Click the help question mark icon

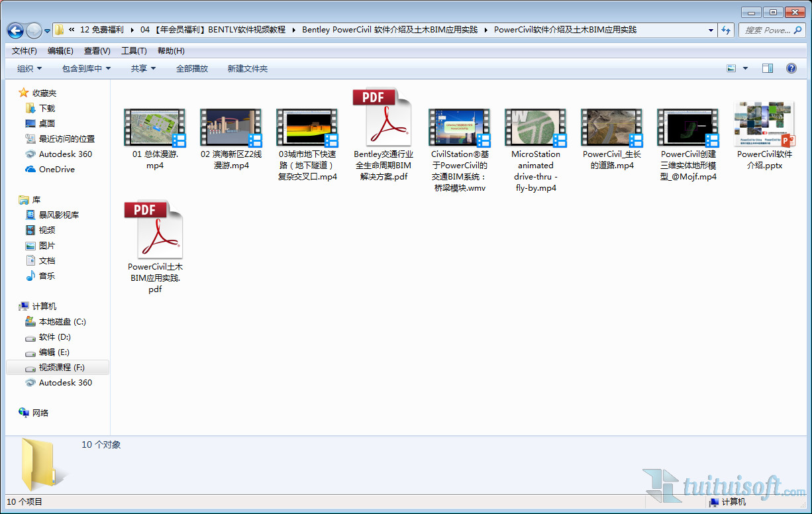click(x=791, y=68)
